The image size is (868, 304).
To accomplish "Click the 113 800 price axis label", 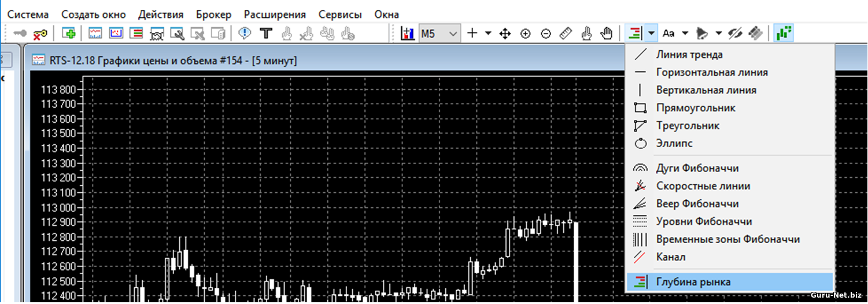I will coord(58,90).
